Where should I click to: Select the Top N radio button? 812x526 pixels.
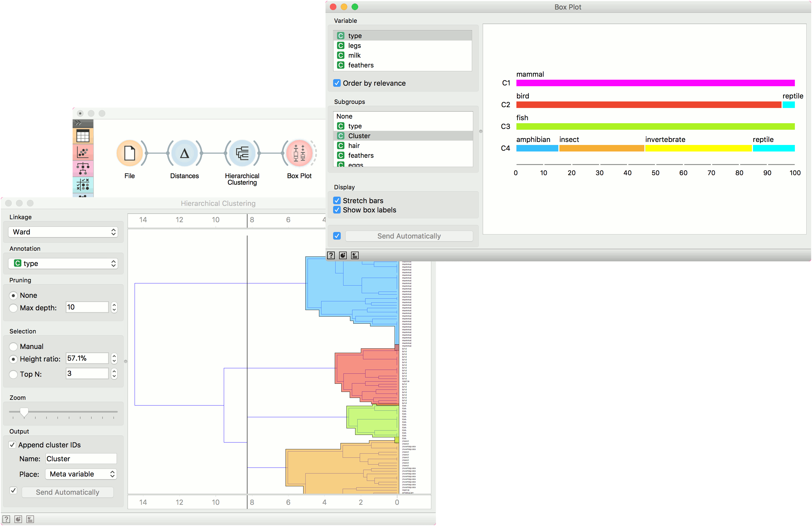[13, 374]
